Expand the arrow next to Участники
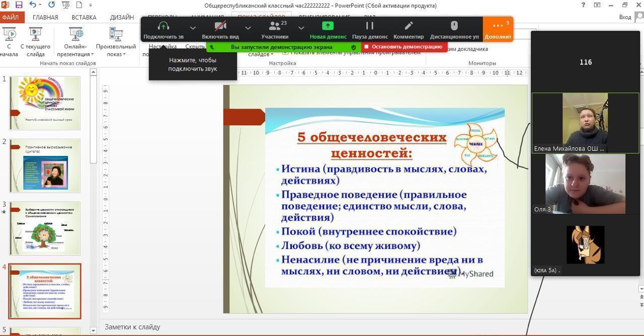Screen dimensions: 644x336 coord(301,28)
